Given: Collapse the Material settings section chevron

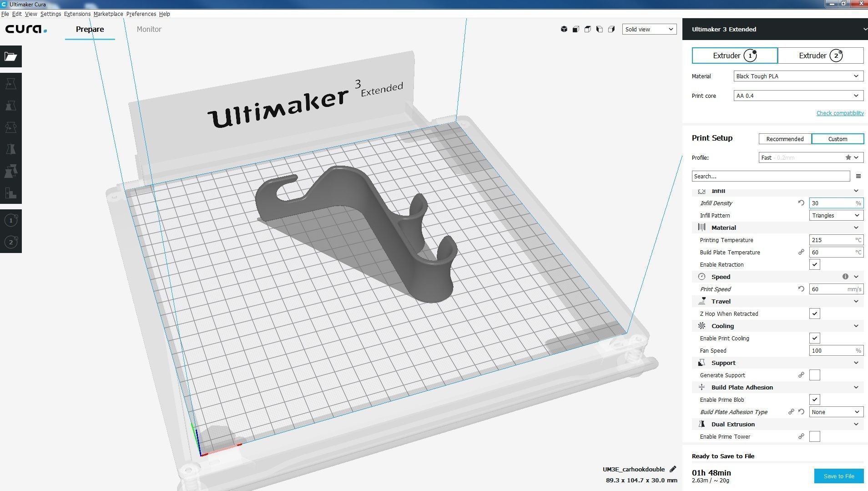Looking at the screenshot, I should [856, 228].
